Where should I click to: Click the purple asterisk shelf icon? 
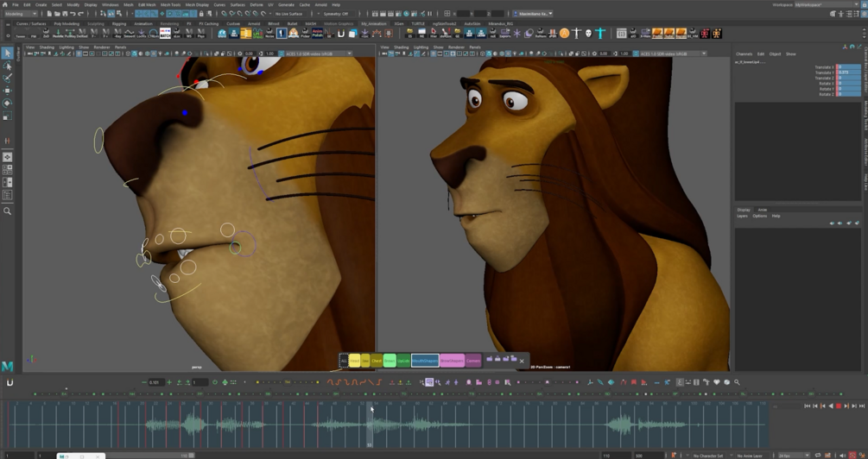tap(517, 33)
